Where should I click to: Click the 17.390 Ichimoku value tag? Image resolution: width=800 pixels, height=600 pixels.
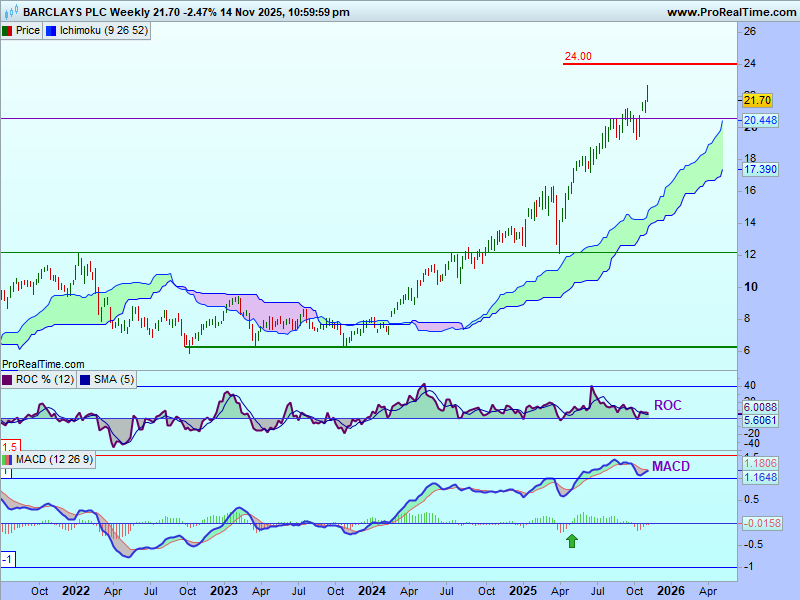760,170
